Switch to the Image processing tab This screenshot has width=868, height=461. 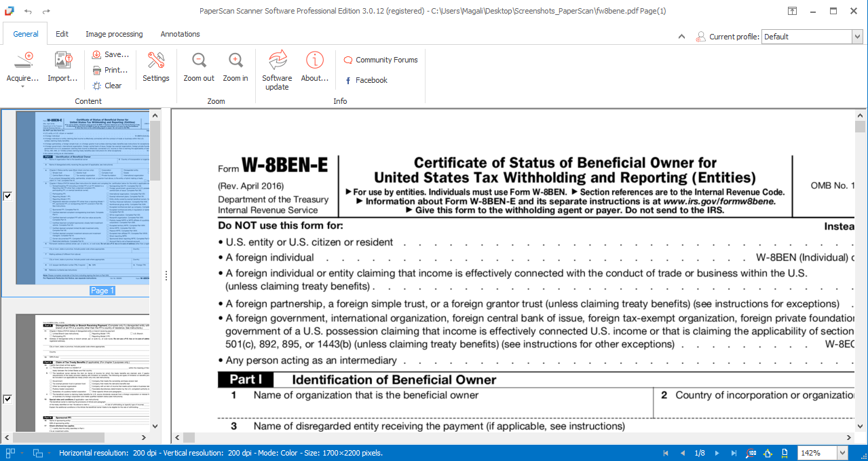(113, 33)
